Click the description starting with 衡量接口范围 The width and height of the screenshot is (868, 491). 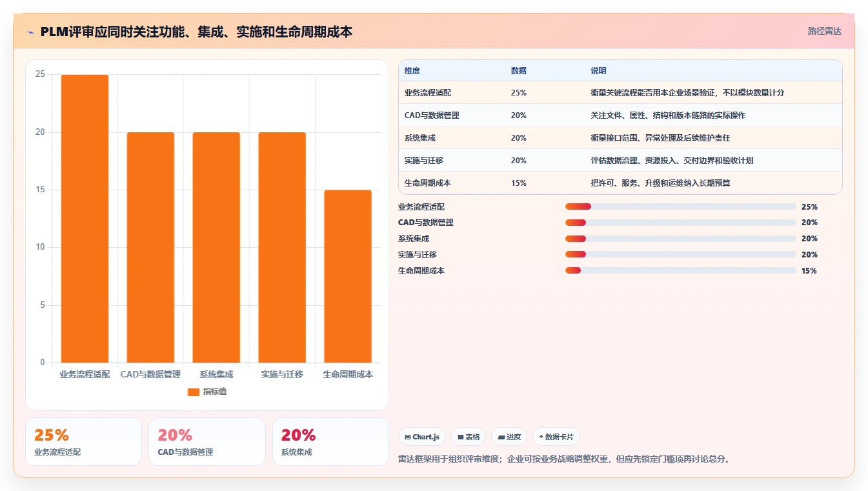pyautogui.click(x=660, y=138)
